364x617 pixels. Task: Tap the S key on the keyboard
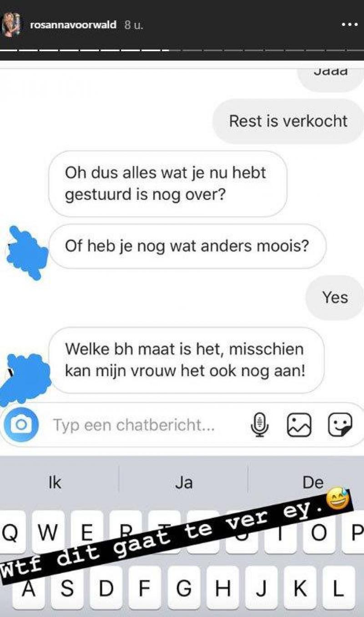coord(67,588)
